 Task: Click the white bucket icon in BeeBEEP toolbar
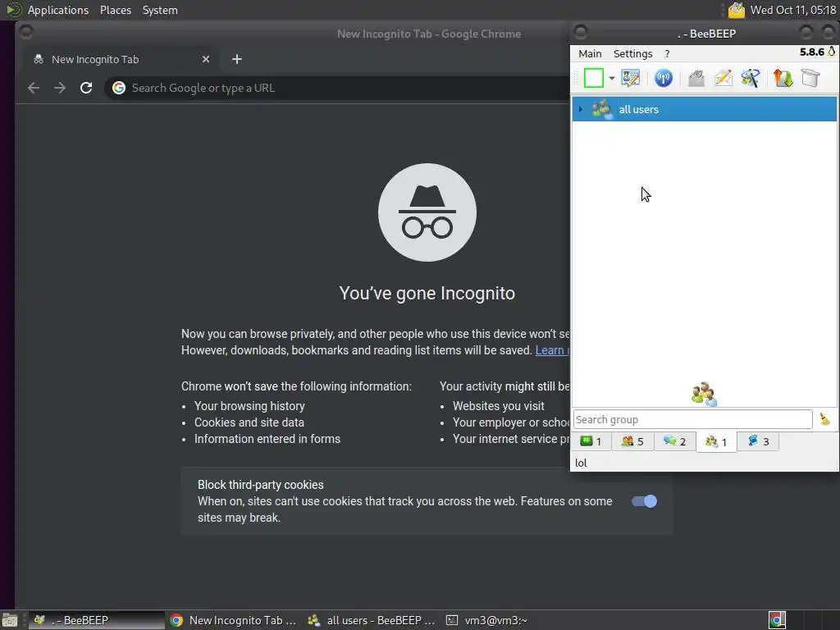point(810,78)
